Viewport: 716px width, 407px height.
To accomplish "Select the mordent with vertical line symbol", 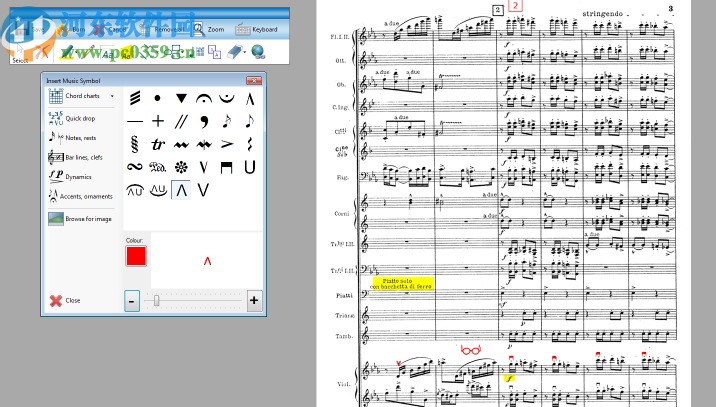I will 204,144.
